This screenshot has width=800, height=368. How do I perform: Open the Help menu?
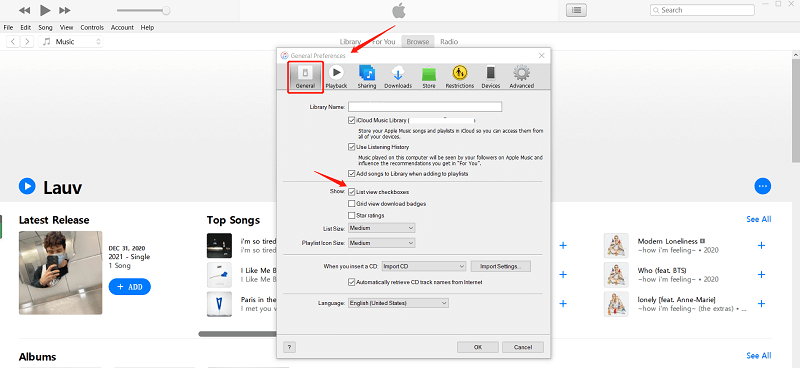[147, 28]
